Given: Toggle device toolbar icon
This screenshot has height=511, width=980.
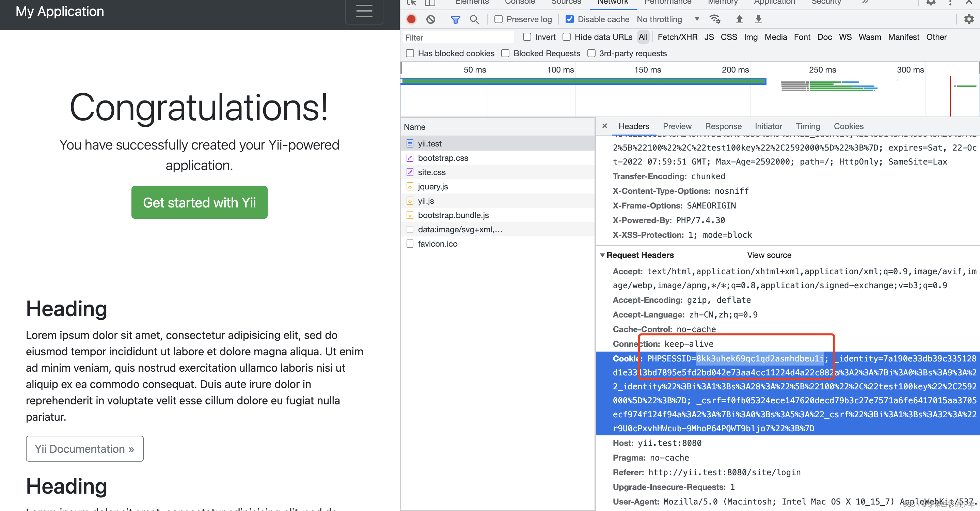Looking at the screenshot, I should click(430, 2).
